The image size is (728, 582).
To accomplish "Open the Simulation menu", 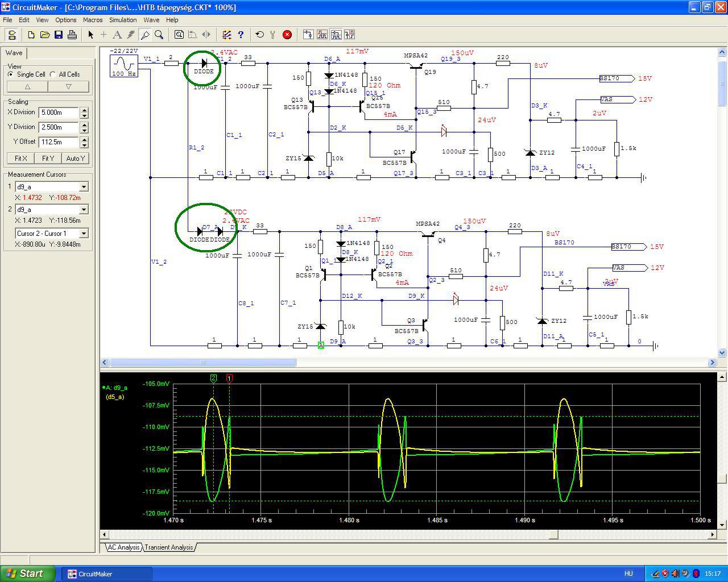I will [123, 20].
